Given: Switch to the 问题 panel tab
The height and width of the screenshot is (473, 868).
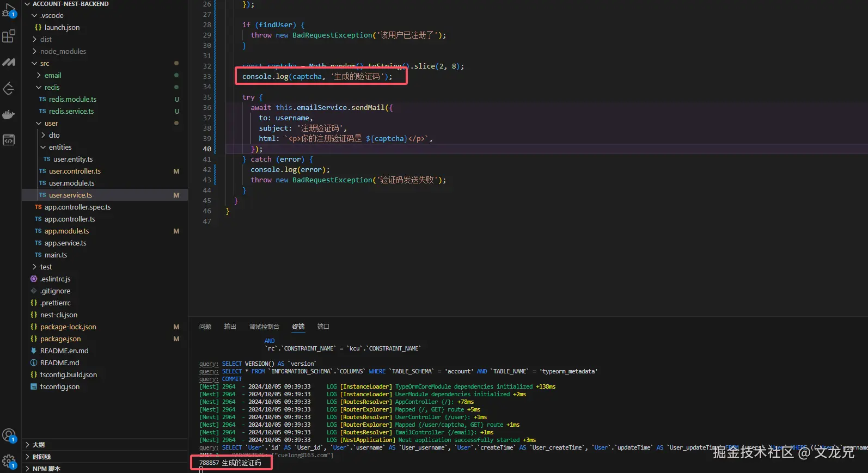Looking at the screenshot, I should click(x=205, y=327).
